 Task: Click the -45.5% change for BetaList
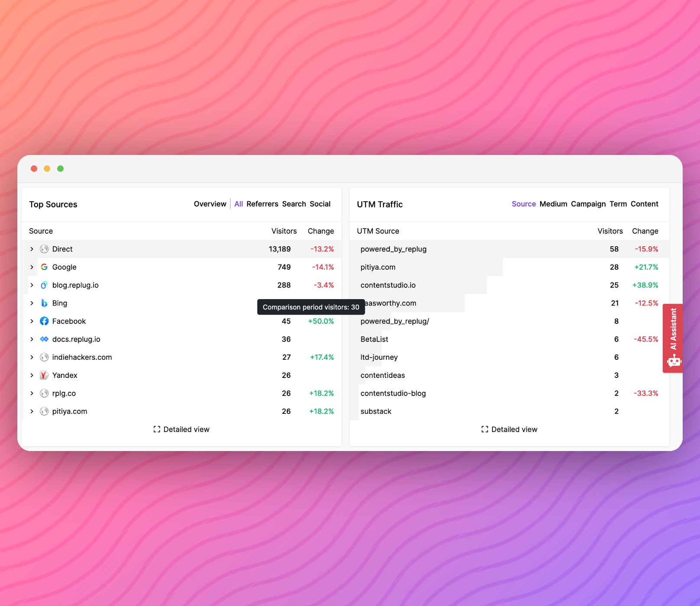coord(646,339)
